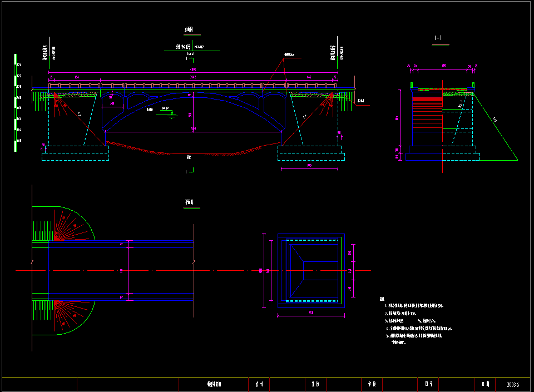Select the right cyan dashed abutment footing
The image size is (534, 392).
pyautogui.click(x=310, y=153)
